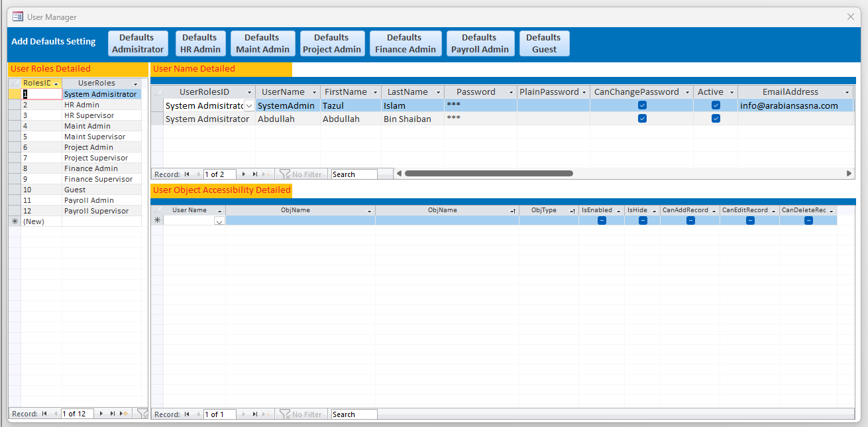Click Defaults Project Admin button

pyautogui.click(x=331, y=43)
